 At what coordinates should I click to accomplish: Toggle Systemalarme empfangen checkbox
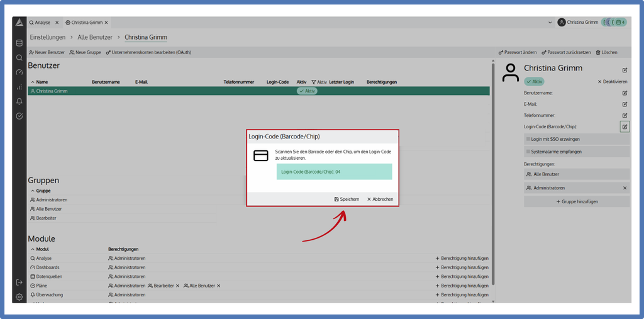coord(528,152)
